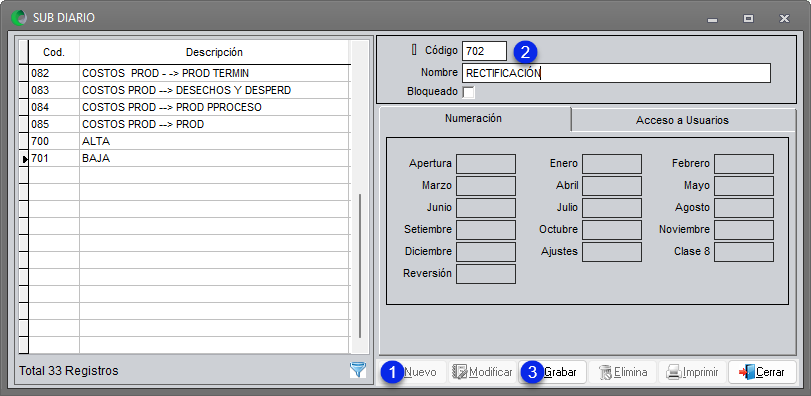Click the Modificar button
Screen dimensions: 811x396
[482, 372]
